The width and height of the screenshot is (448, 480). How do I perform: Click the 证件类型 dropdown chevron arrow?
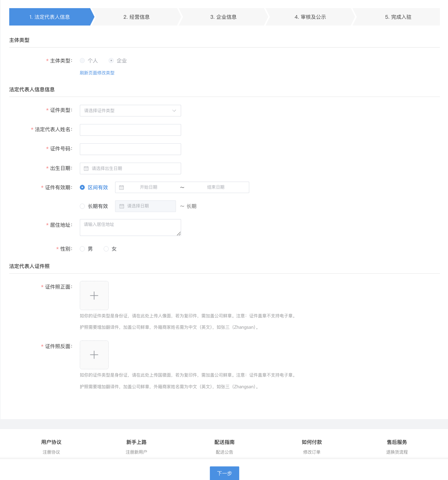[x=174, y=111]
